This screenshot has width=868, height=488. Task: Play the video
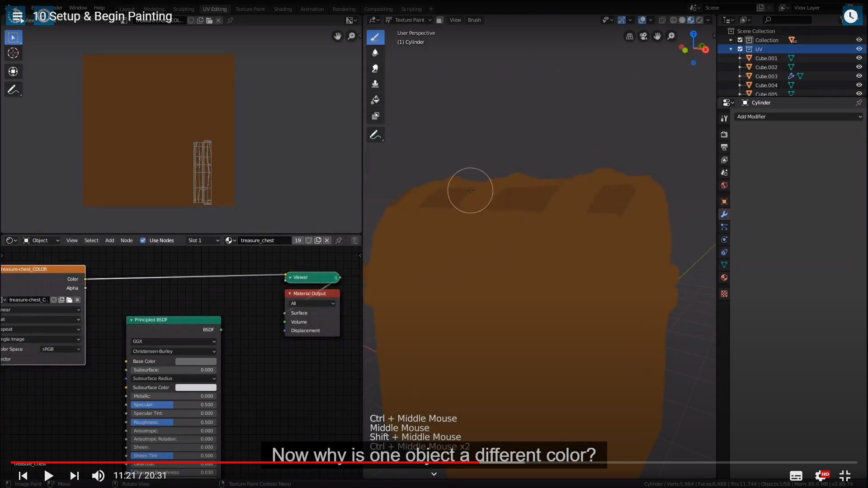(48, 475)
